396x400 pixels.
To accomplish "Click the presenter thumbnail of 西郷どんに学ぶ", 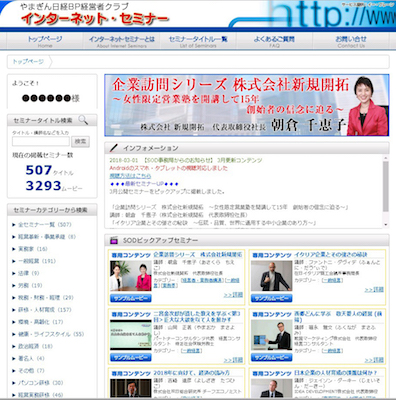I will [x=272, y=335].
